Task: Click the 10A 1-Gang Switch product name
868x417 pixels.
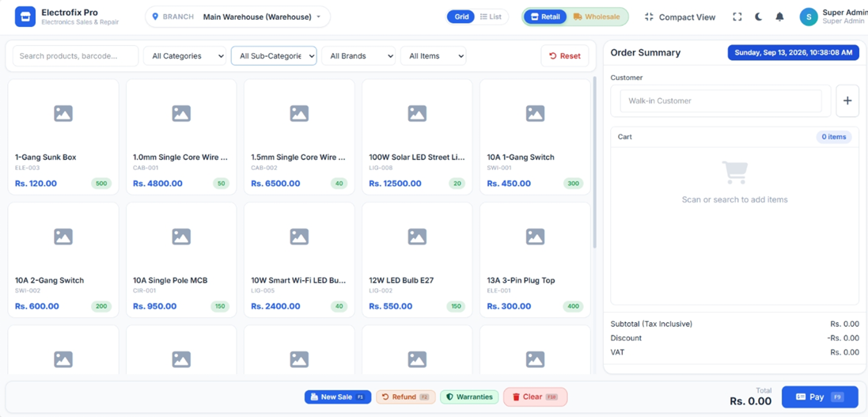Action: tap(521, 157)
